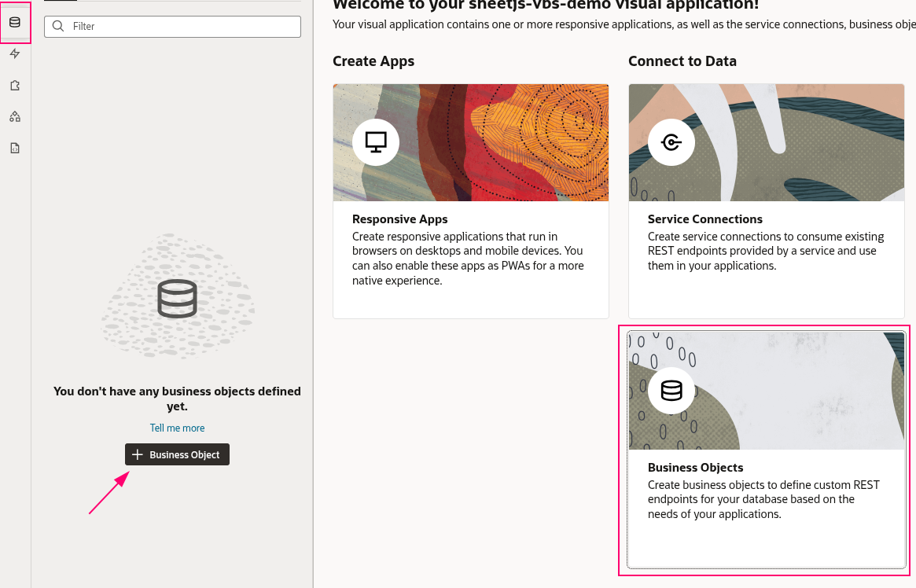916x588 pixels.
Task: Click the empty-state database illustration
Action: point(177,297)
